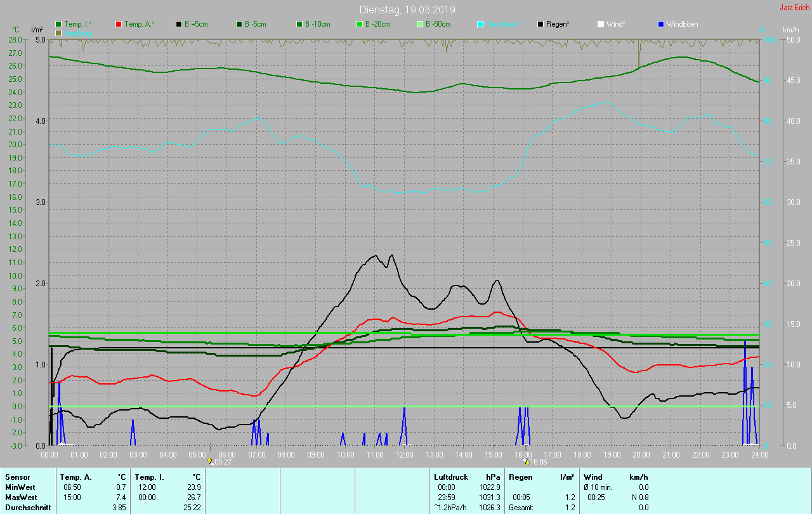
Task: Click the olive swatch in second legend row
Action: 58,32
